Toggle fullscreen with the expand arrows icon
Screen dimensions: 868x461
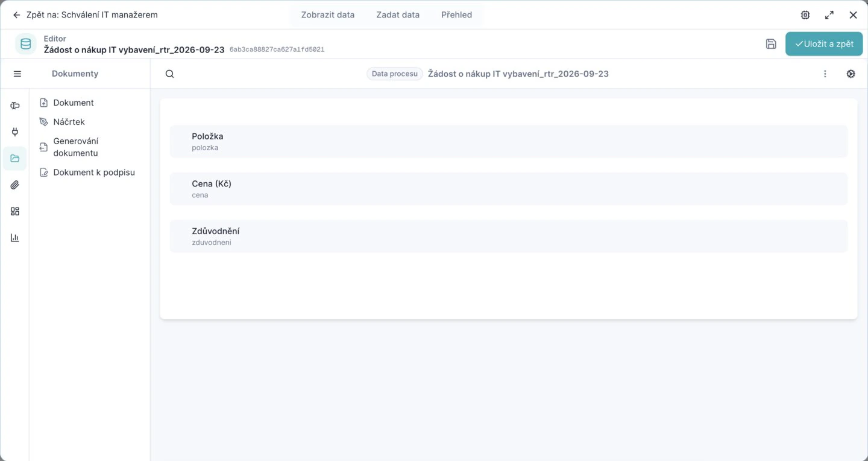[829, 15]
